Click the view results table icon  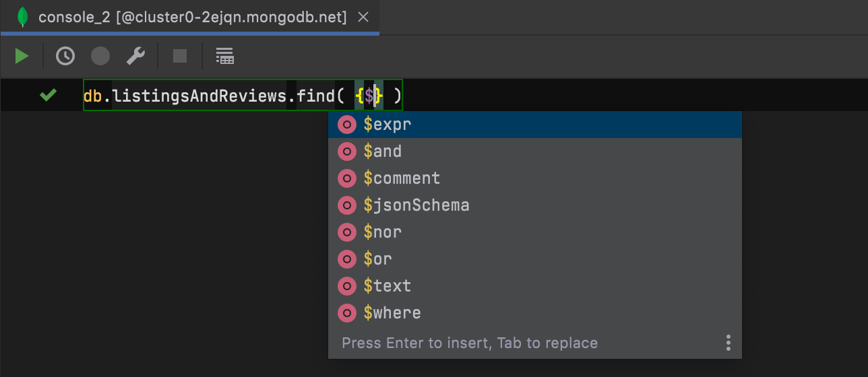click(x=224, y=56)
